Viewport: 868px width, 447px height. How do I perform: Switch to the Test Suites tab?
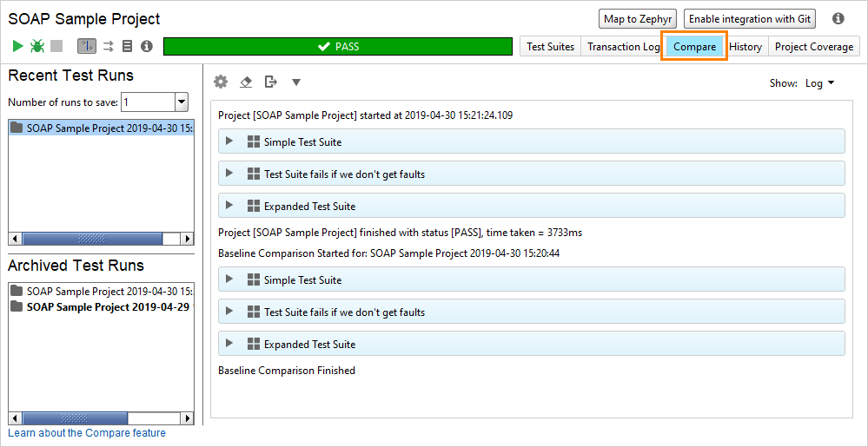(x=550, y=47)
